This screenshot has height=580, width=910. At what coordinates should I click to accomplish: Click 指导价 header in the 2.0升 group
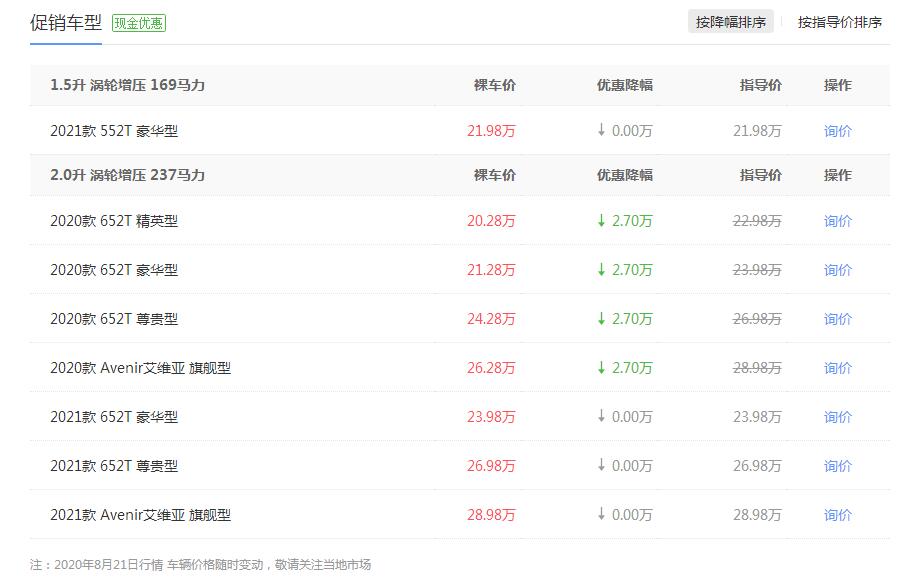[x=761, y=175]
